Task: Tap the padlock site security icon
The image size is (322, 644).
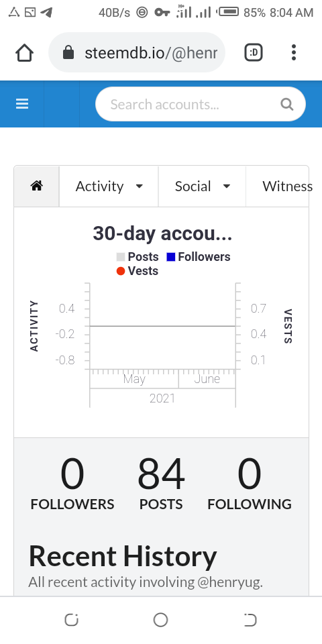Action: 68,52
